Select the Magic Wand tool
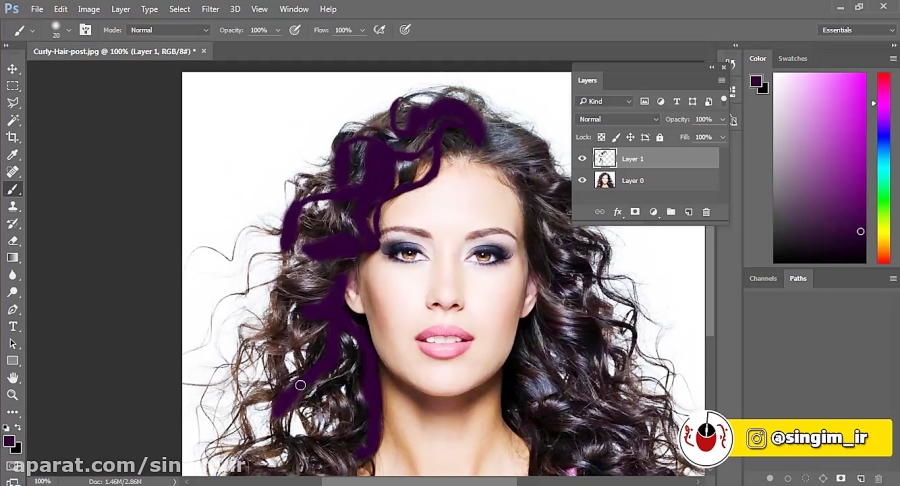The height and width of the screenshot is (486, 900). (13, 120)
